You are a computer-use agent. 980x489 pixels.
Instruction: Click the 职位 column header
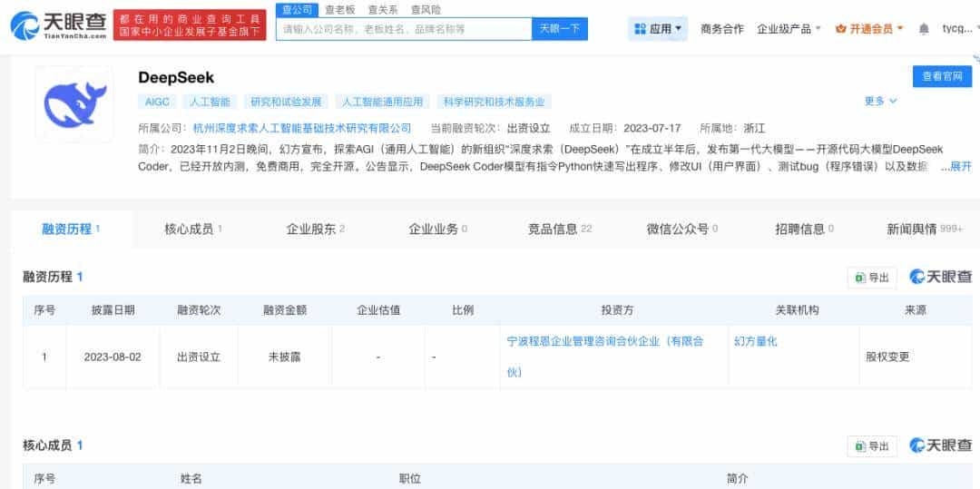pyautogui.click(x=409, y=478)
